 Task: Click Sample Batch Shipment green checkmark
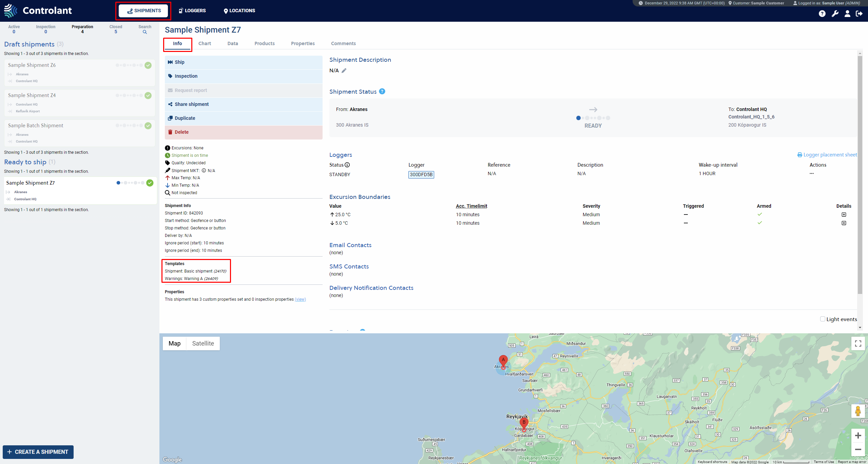[x=148, y=126]
